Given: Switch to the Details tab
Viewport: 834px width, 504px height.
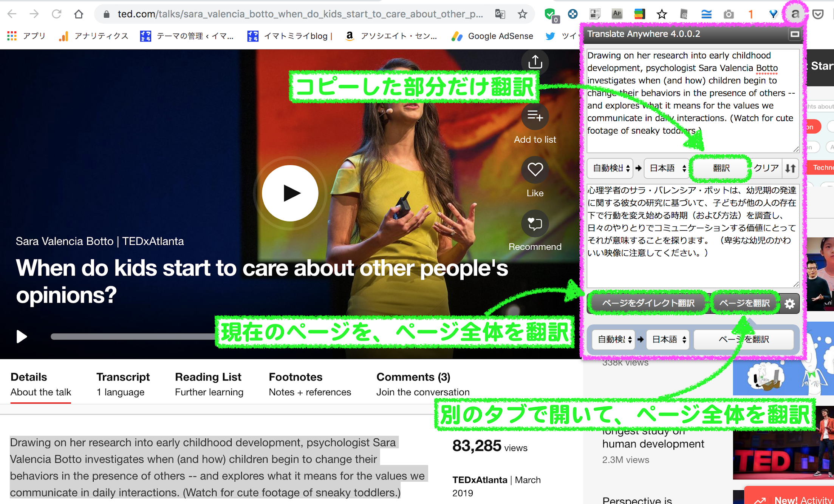Looking at the screenshot, I should [40, 384].
